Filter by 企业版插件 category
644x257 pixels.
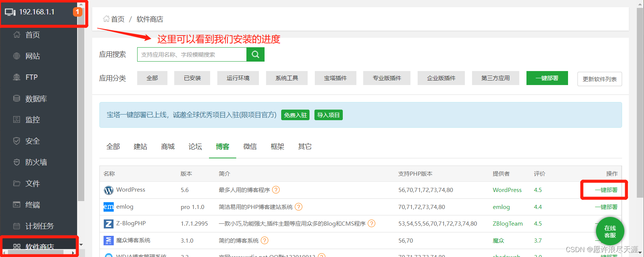point(441,78)
